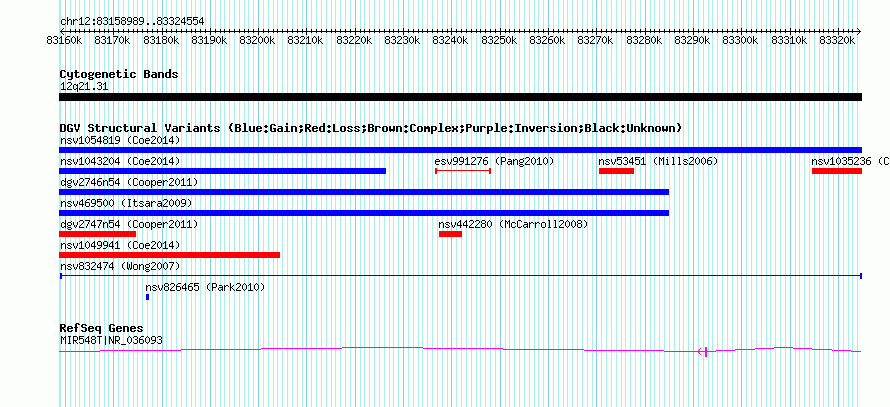Click the 12q21.31 band label
Viewport: 890px width, 407px height.
click(84, 87)
